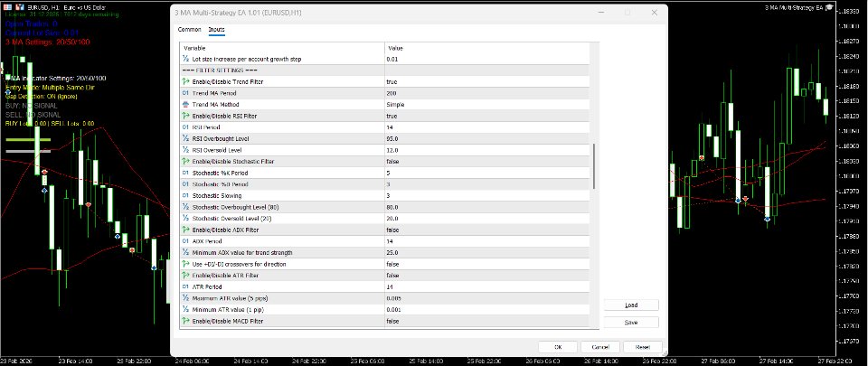The image size is (868, 366).
Task: Click the Stochastic Overbought Level double icon
Action: [x=185, y=207]
